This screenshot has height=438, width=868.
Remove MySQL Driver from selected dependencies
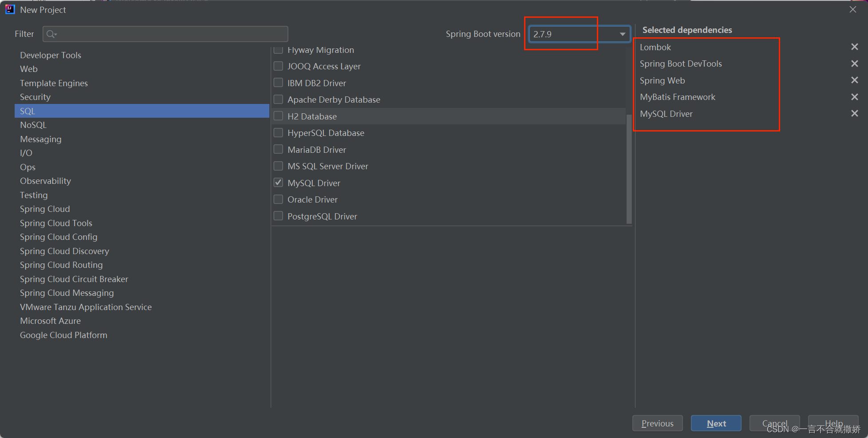(854, 113)
